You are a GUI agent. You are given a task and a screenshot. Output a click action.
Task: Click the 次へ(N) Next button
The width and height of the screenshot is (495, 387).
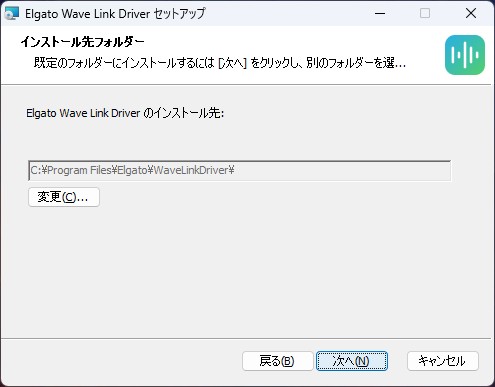click(352, 361)
